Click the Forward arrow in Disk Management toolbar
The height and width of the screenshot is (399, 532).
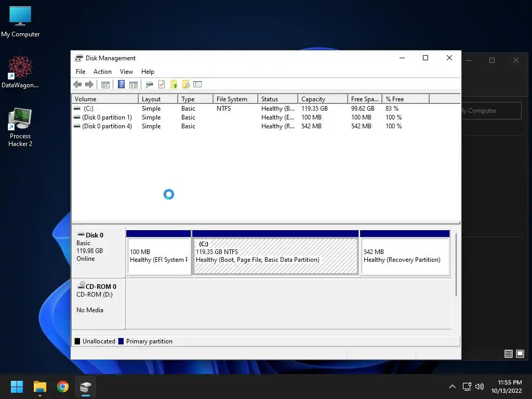89,85
